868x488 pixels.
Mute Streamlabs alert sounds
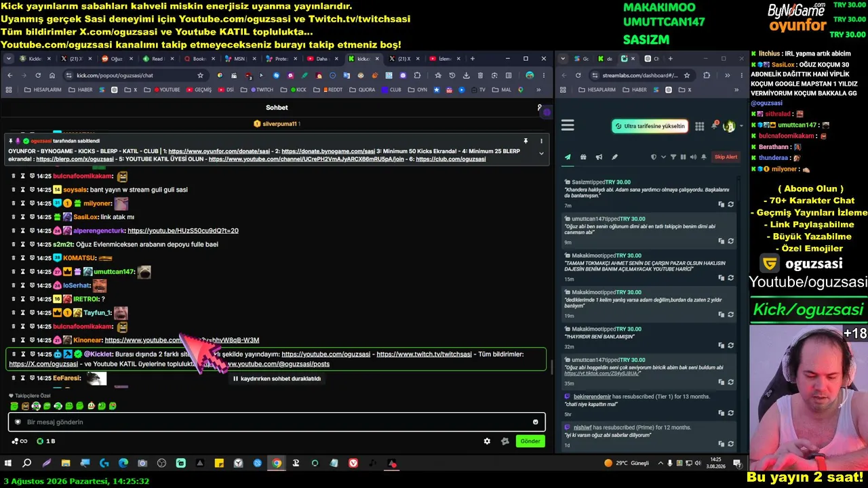pos(692,157)
